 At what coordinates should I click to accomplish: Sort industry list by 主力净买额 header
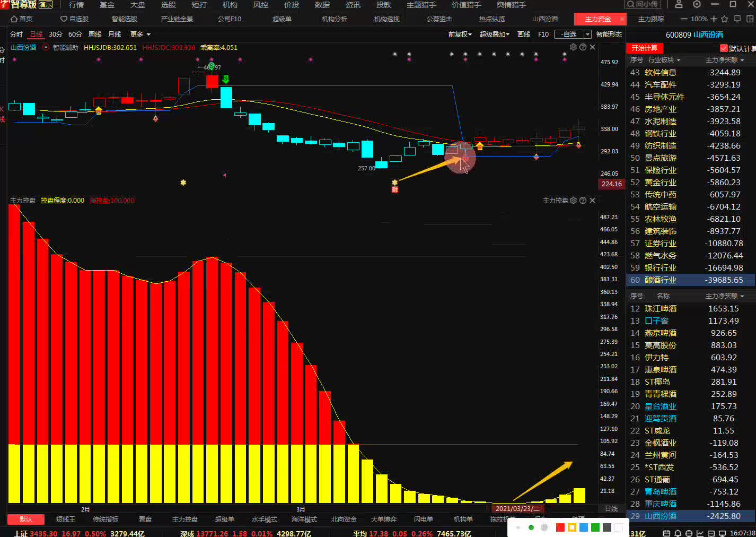[x=724, y=60]
